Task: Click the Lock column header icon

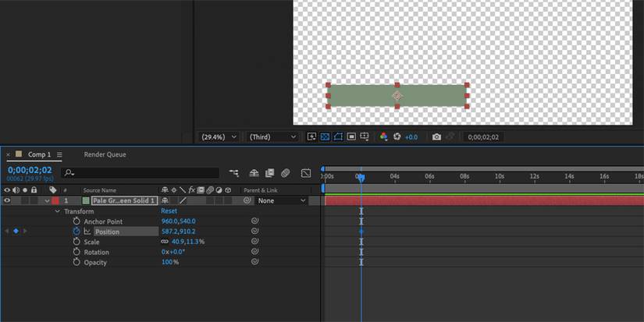Action: click(34, 190)
